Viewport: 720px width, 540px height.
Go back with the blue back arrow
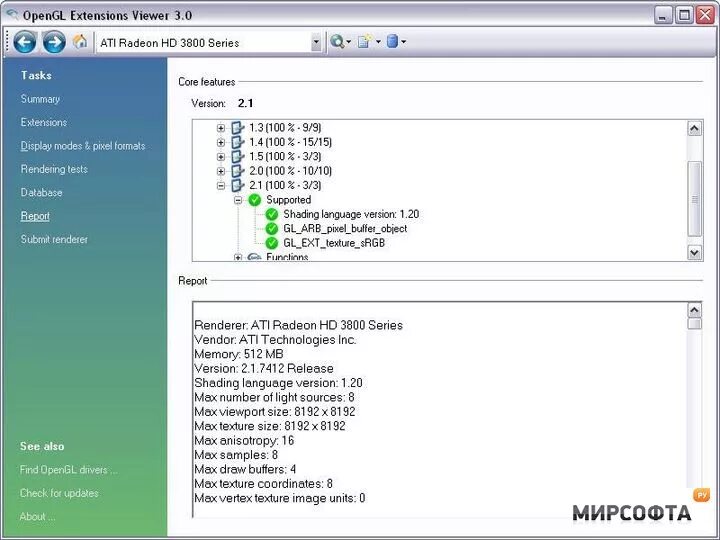(25, 42)
